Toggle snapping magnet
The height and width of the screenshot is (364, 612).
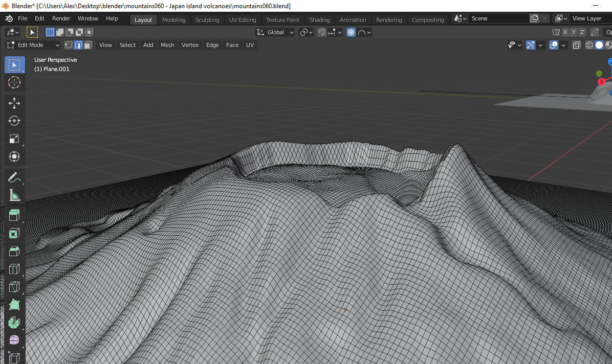[322, 32]
